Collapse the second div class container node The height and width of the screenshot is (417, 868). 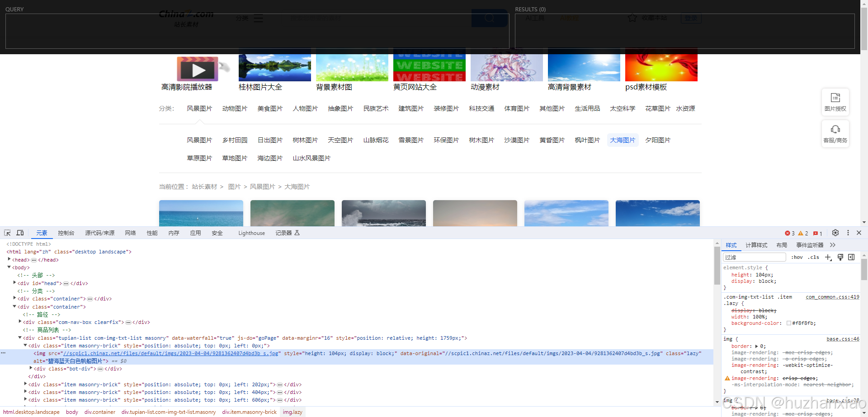14,306
